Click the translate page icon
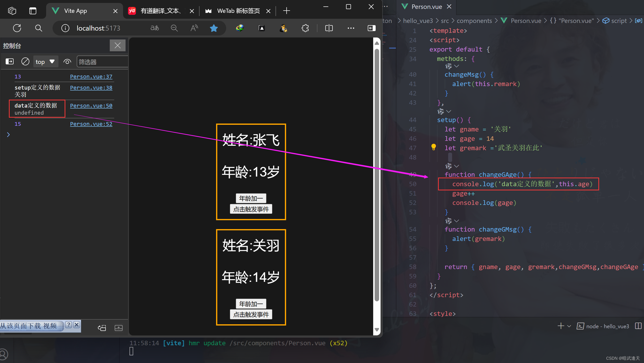 point(154,28)
